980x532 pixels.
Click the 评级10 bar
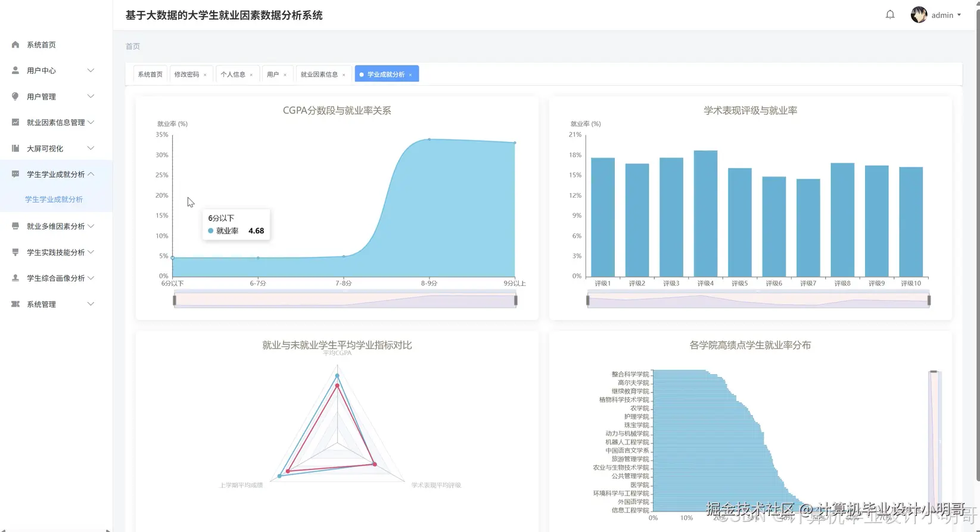click(911, 222)
